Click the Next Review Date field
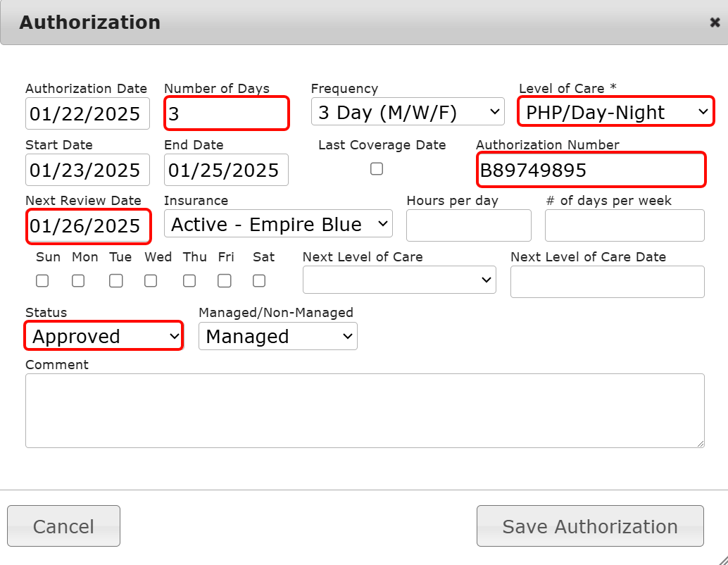Screen dimensions: 728x565 87,226
